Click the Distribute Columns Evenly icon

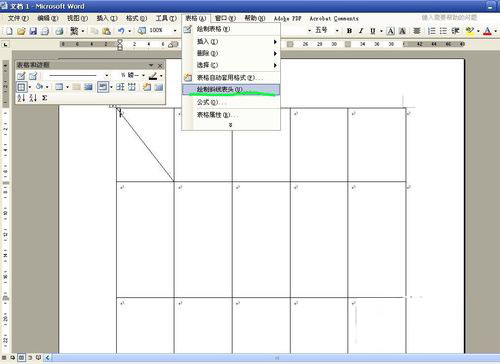pyautogui.click(x=132, y=87)
